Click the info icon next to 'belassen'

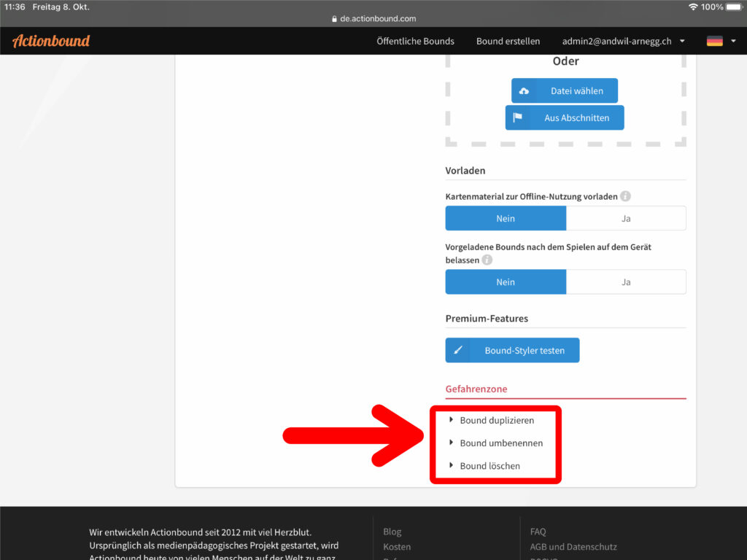click(x=487, y=260)
